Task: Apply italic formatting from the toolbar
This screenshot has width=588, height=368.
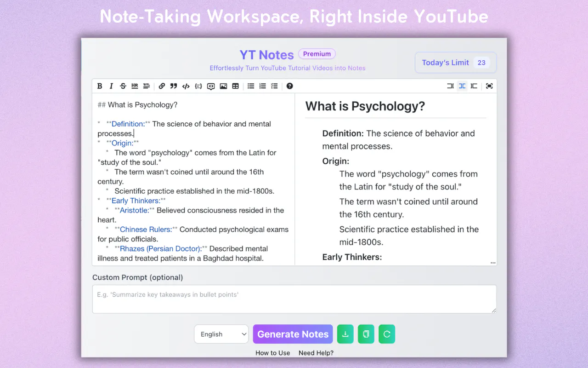Action: tap(111, 86)
